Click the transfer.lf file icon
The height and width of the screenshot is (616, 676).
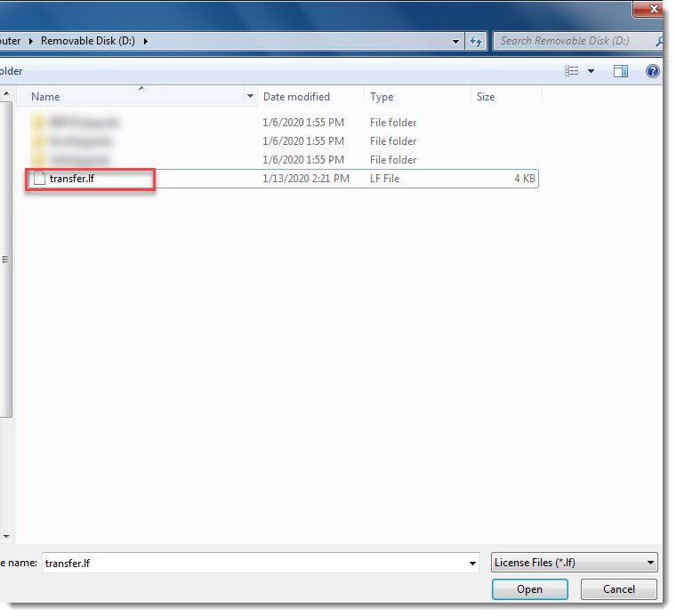(x=38, y=179)
